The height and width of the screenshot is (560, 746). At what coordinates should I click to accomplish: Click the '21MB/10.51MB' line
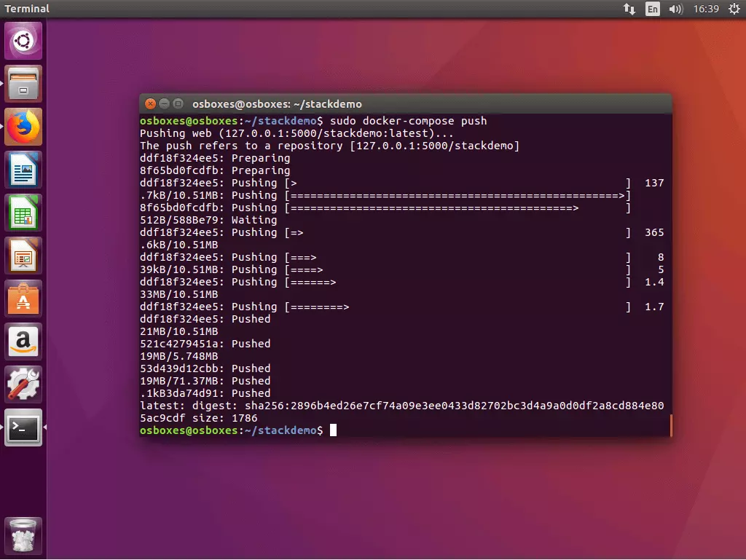pyautogui.click(x=179, y=331)
